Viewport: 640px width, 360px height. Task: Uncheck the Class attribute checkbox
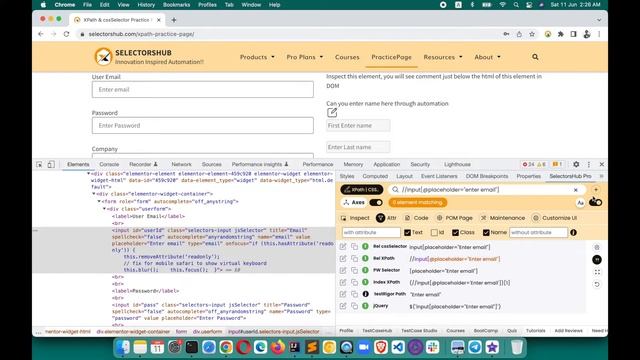pos(456,233)
